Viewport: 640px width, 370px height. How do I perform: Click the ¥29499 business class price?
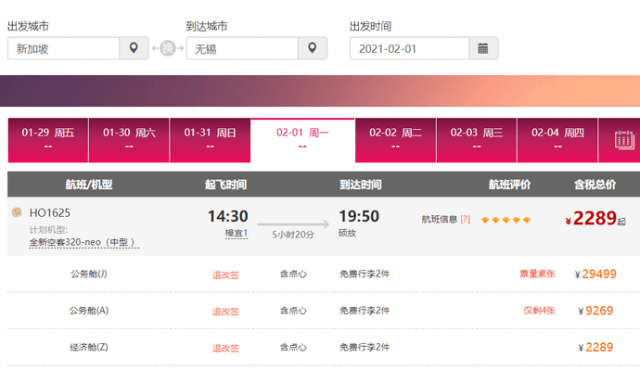[596, 274]
